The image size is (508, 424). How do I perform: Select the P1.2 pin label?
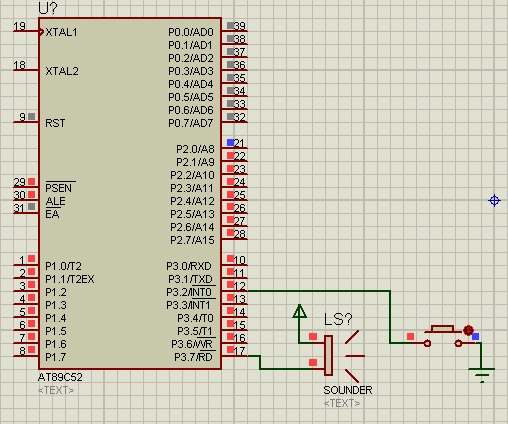coord(56,292)
